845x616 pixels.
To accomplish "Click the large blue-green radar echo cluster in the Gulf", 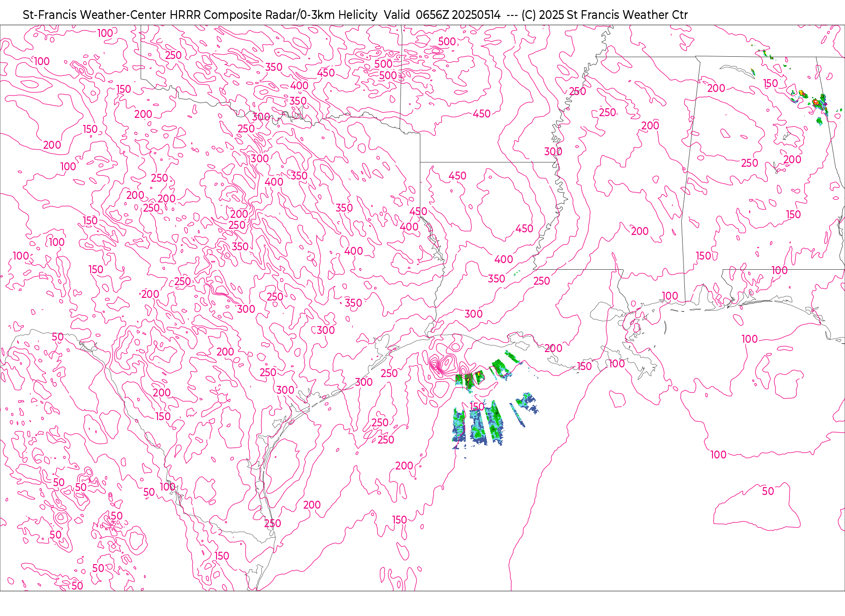I will tap(479, 424).
